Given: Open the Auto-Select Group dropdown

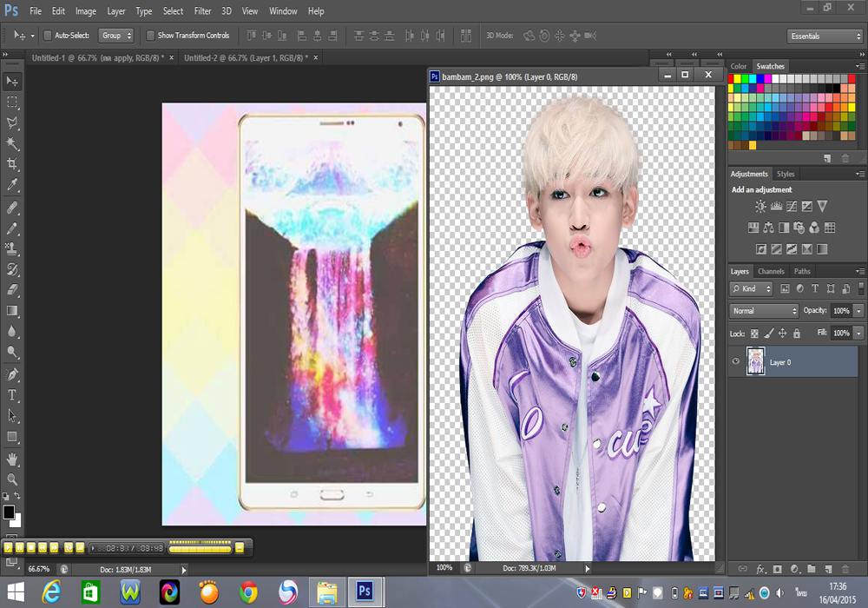Looking at the screenshot, I should coord(116,36).
